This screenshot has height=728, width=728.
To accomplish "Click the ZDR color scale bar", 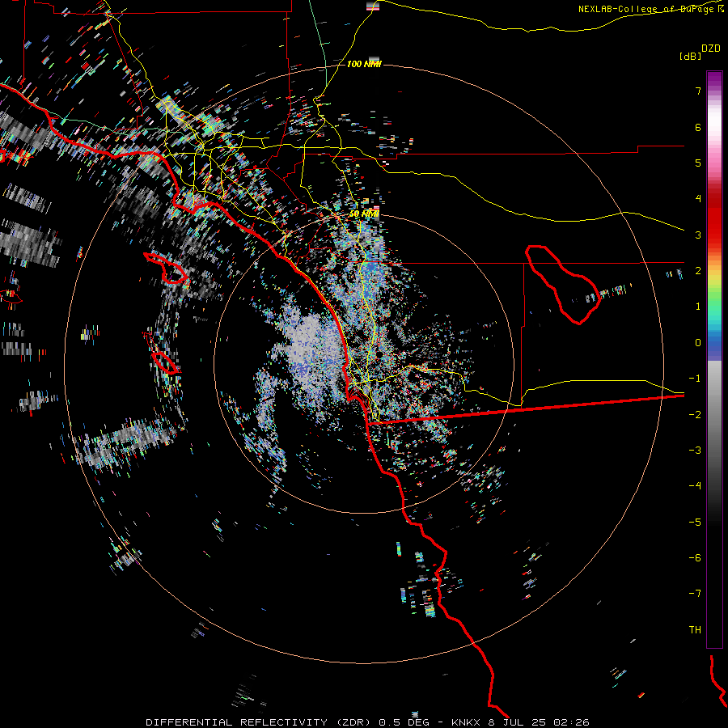I will (x=714, y=359).
